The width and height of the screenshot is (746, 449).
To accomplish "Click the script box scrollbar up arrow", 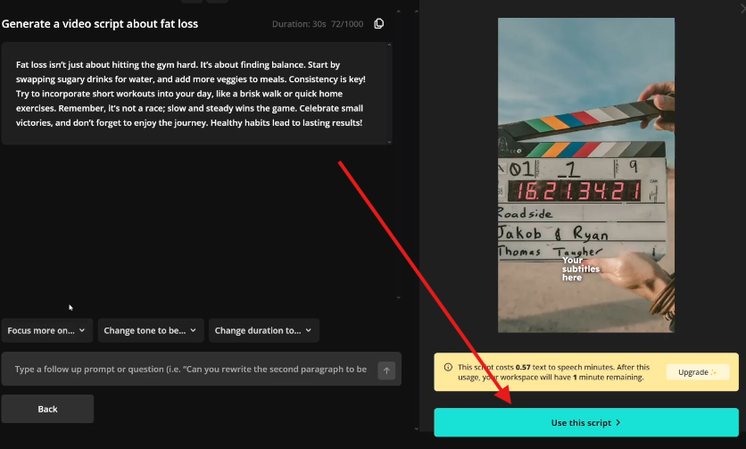I will (389, 45).
